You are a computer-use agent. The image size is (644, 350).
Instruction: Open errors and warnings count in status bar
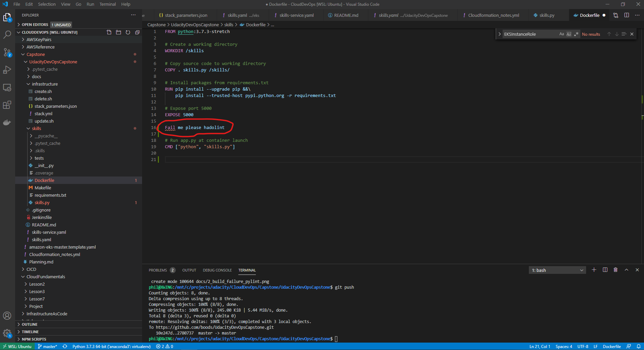pyautogui.click(x=165, y=346)
